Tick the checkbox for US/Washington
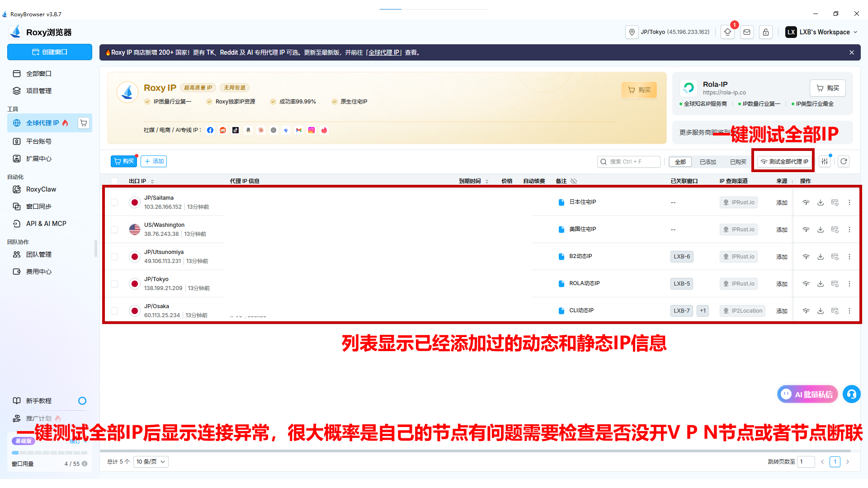 click(x=114, y=230)
